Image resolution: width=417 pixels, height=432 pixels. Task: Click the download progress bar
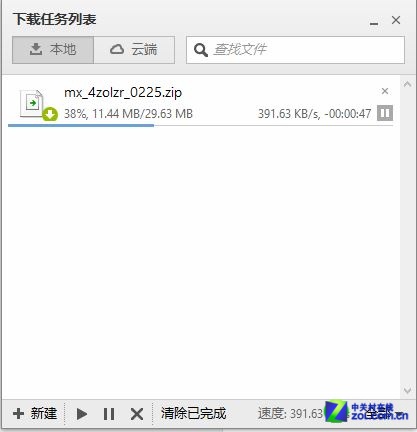point(200,125)
